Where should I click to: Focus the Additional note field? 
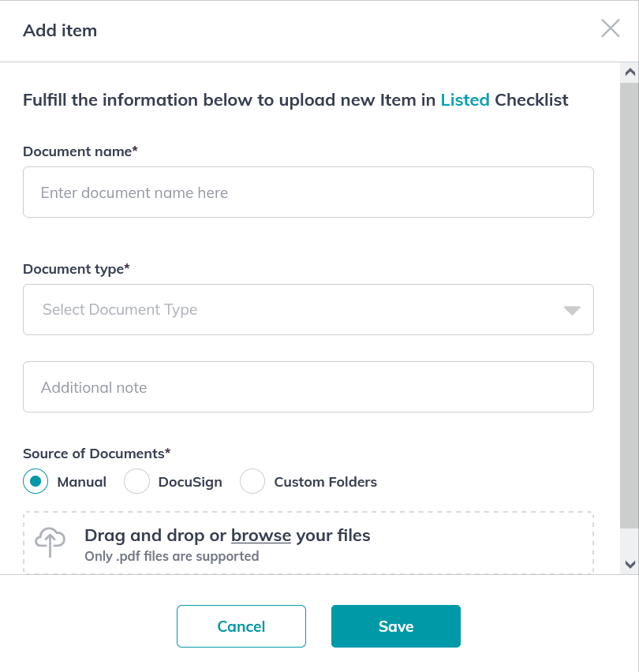pos(308,387)
